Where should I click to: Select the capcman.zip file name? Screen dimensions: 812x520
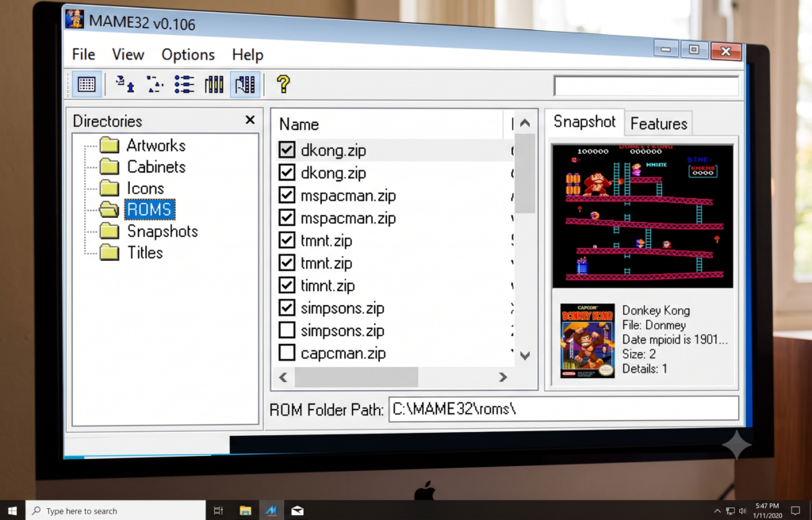coord(343,354)
